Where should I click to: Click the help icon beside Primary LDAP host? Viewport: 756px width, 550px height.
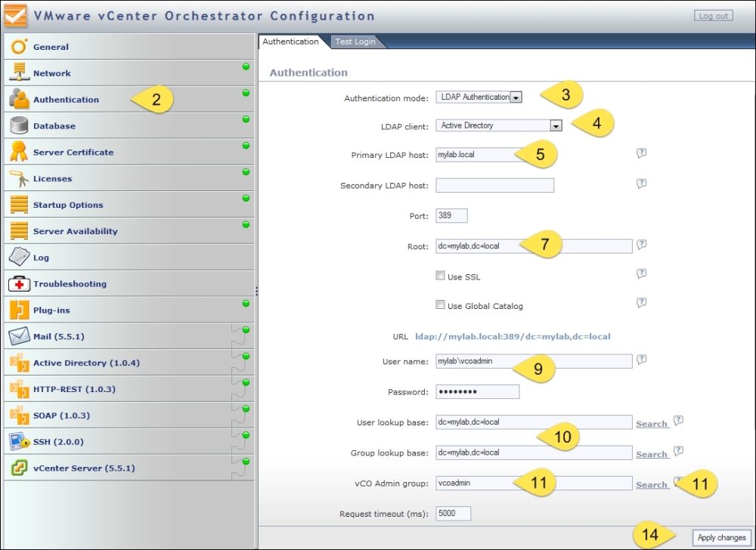point(641,153)
